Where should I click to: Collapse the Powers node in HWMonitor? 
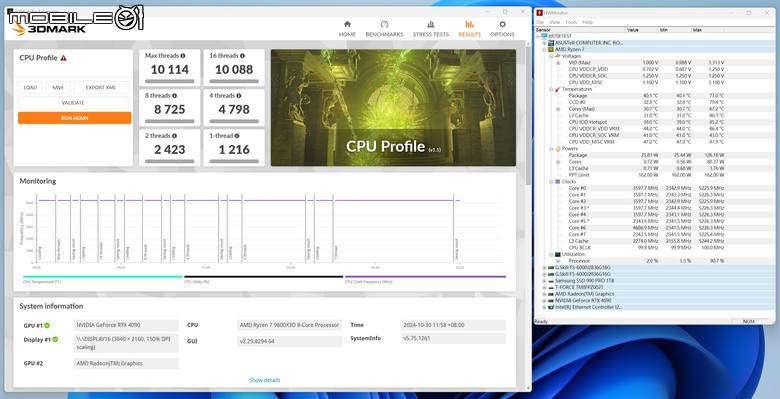(x=551, y=149)
